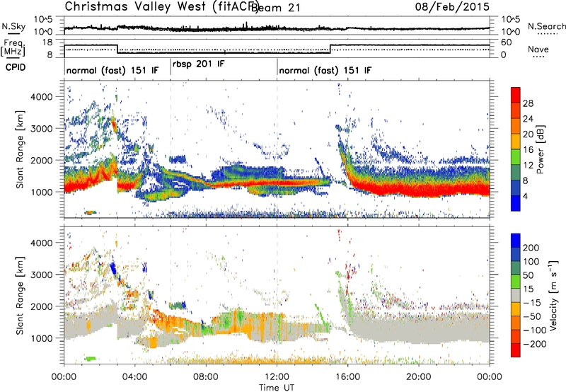The width and height of the screenshot is (566, 392).
Task: Click the 'Nave' legend label
Action: point(538,50)
